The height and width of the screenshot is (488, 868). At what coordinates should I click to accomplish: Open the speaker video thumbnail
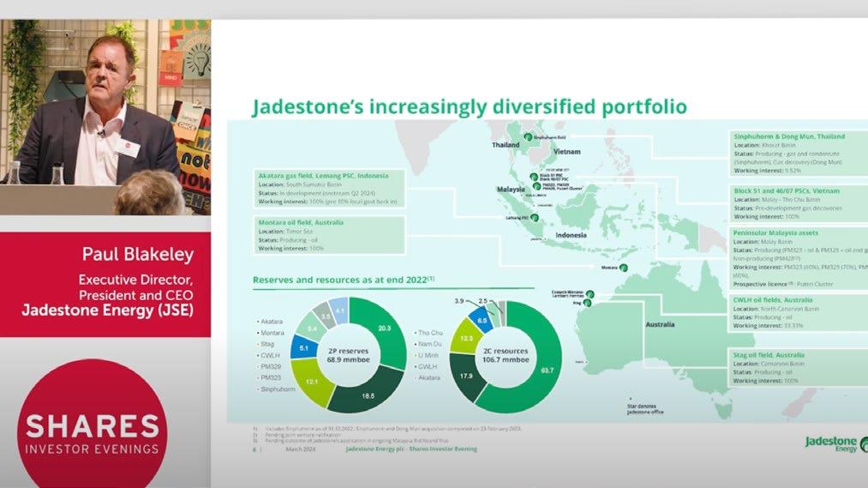(105, 117)
